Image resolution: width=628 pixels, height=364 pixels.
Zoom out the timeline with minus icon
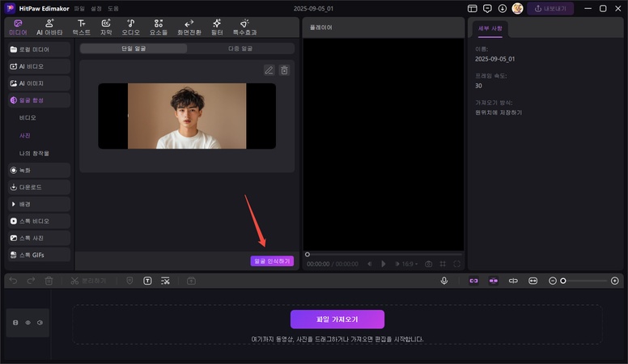552,281
